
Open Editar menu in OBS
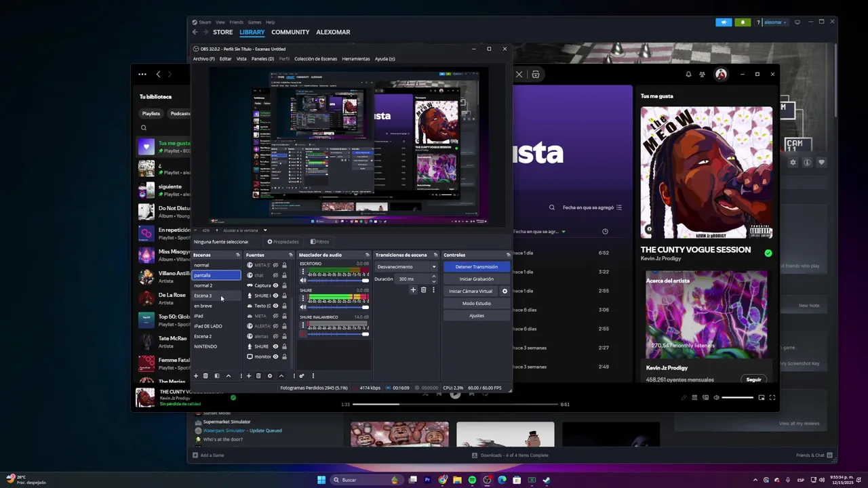(x=225, y=58)
